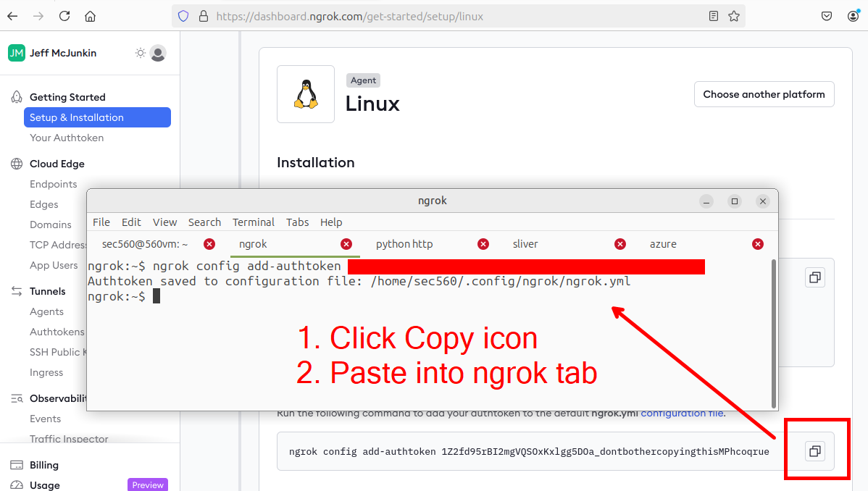Open the Pocket save icon
The image size is (868, 491).
pyautogui.click(x=827, y=16)
